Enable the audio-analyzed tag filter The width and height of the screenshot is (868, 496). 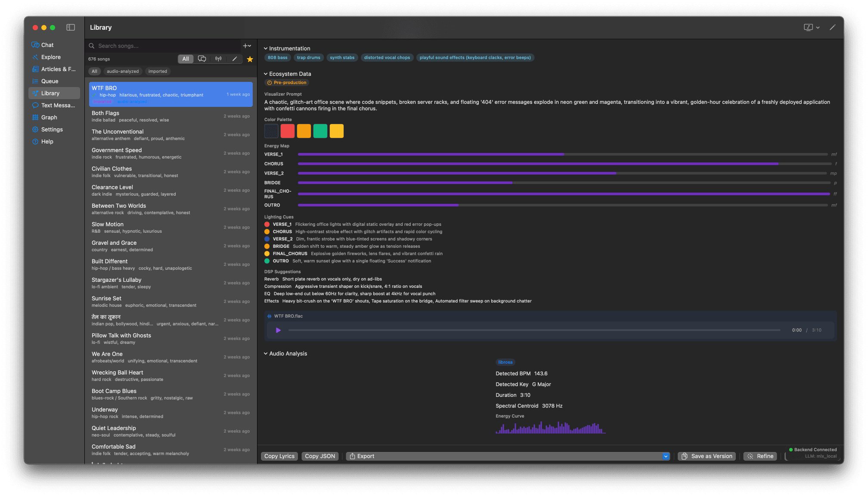point(123,72)
